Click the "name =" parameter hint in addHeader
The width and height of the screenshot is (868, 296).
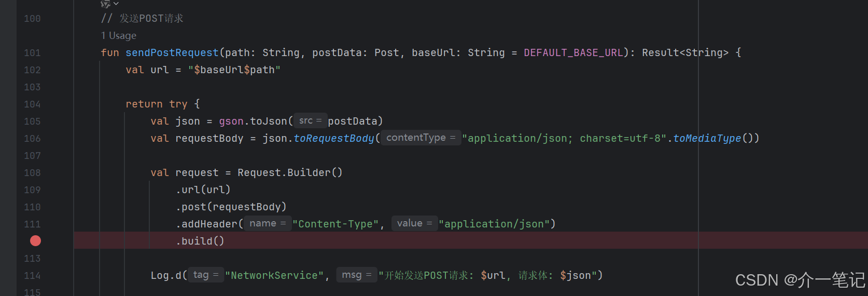pos(268,223)
